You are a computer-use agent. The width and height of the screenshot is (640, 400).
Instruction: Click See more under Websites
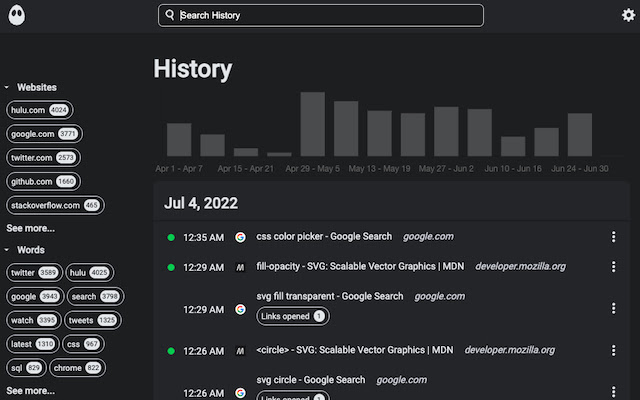pos(31,228)
